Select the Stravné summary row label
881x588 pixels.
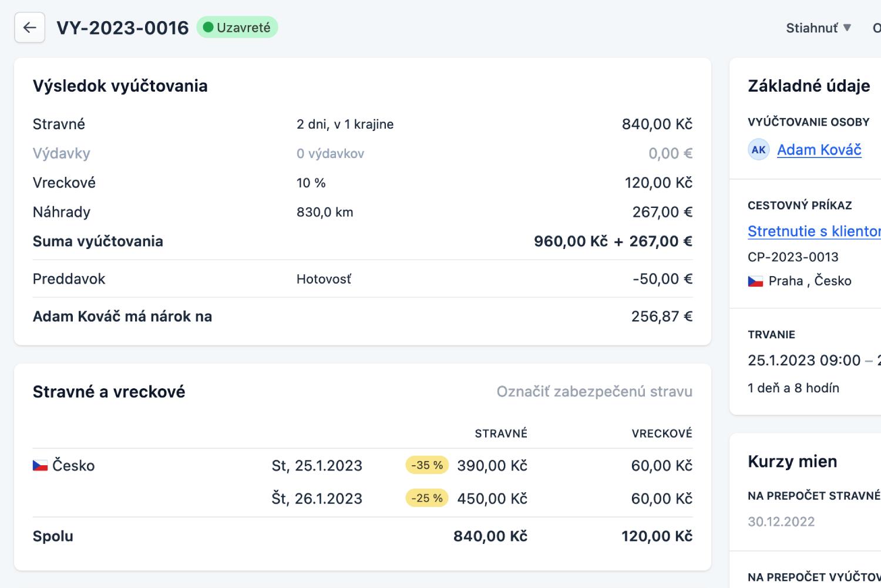point(59,124)
